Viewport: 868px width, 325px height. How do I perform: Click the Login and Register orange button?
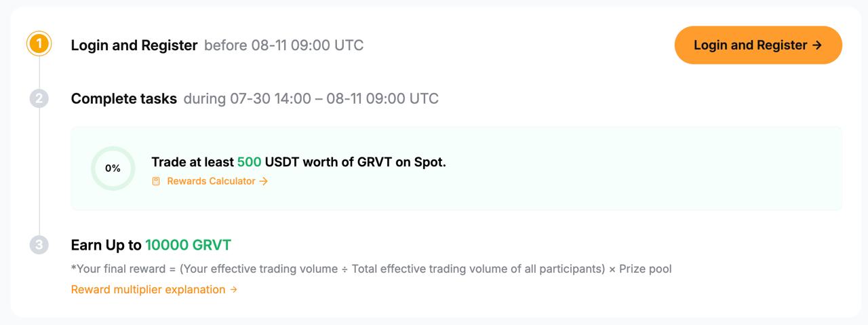coord(758,45)
